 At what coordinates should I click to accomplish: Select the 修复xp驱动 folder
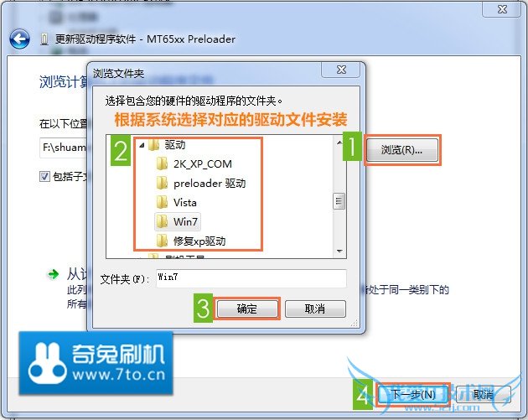pos(191,241)
